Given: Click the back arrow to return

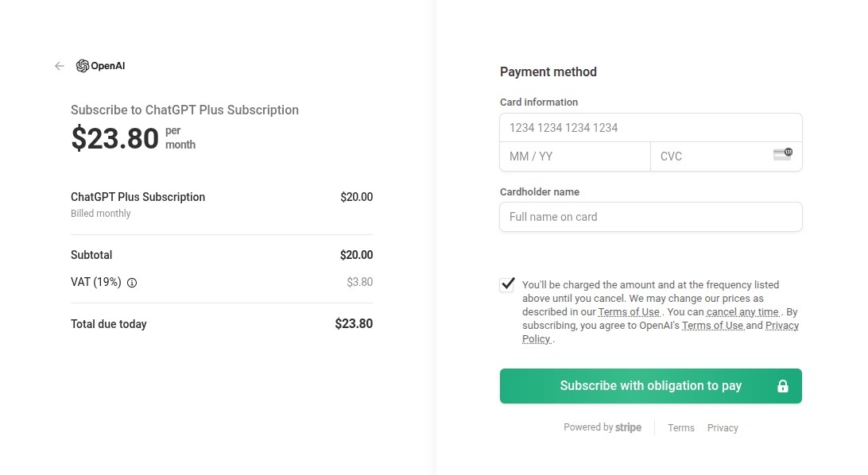Looking at the screenshot, I should tap(59, 66).
